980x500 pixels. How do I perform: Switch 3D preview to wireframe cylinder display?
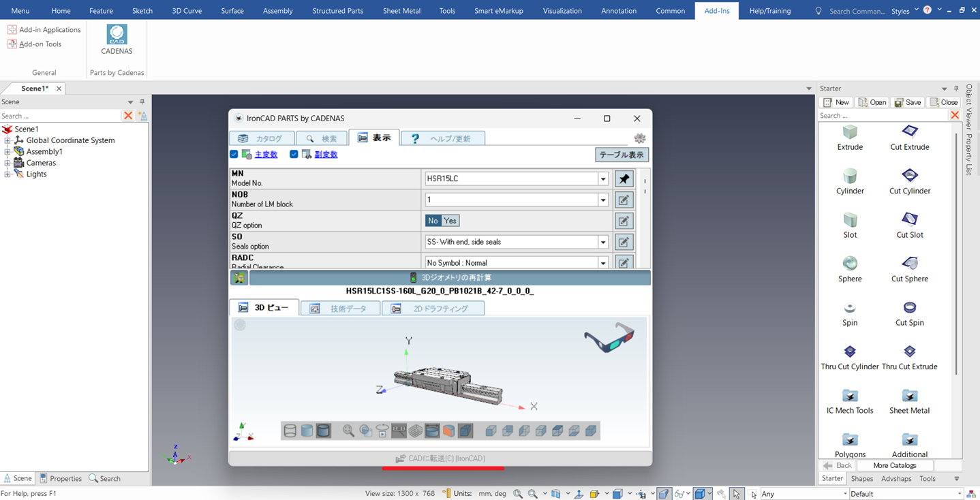[x=290, y=431]
